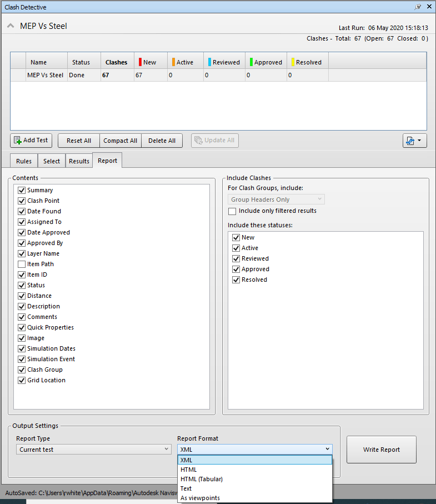436x504 pixels.
Task: Open the Report Type dropdown
Action: 94,450
